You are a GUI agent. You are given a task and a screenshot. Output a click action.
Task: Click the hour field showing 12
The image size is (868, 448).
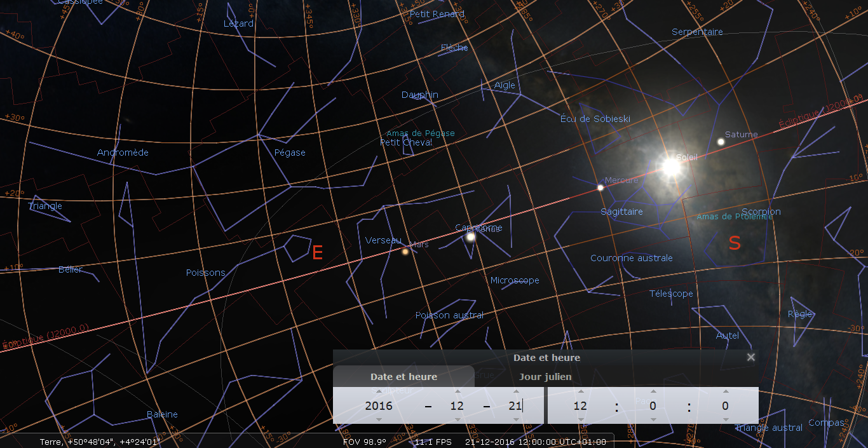click(580, 405)
